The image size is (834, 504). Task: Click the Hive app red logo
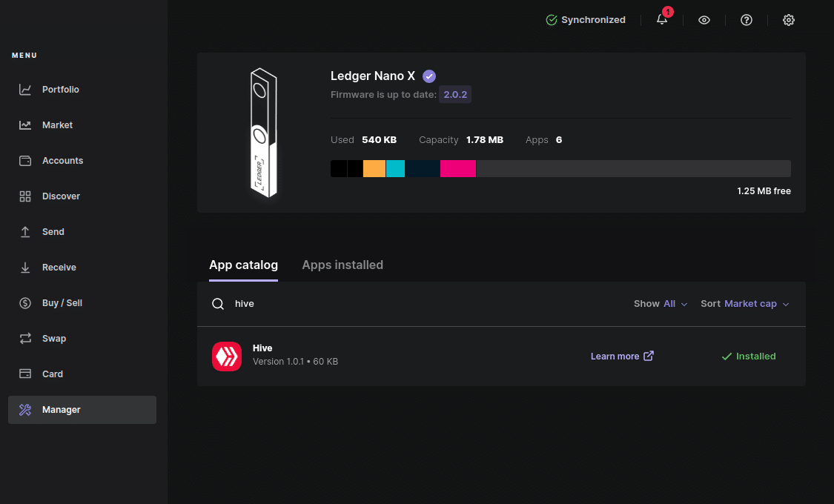pyautogui.click(x=227, y=357)
